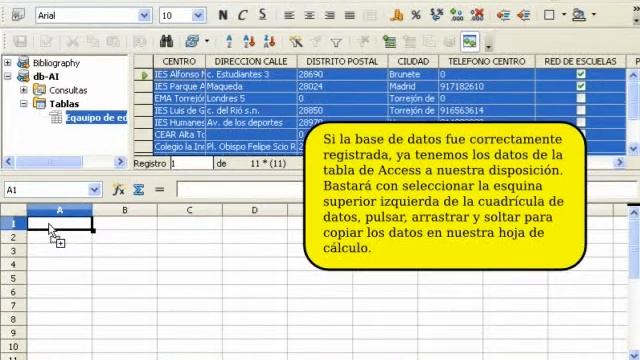Click the DIRECCION CALLE column header
The height and width of the screenshot is (360, 640).
coord(251,62)
